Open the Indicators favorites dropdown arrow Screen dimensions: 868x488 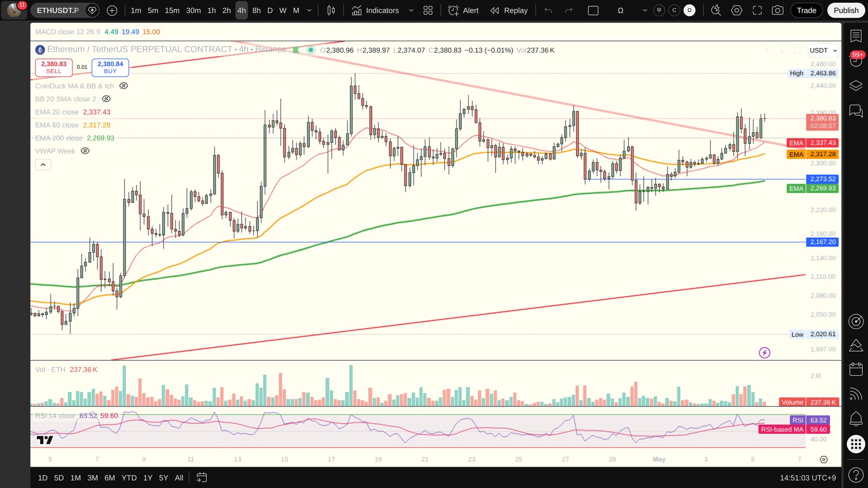pos(411,10)
